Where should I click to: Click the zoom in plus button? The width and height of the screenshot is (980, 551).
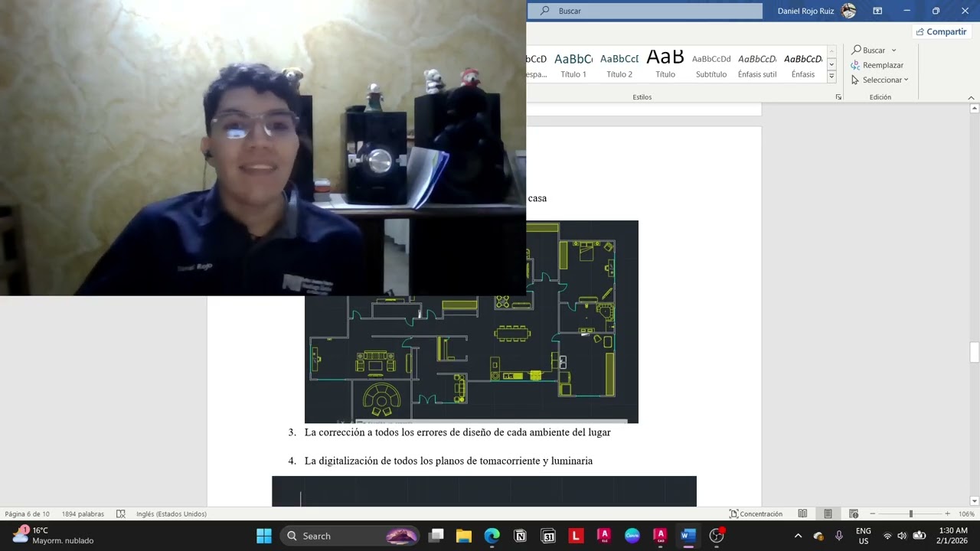click(947, 514)
